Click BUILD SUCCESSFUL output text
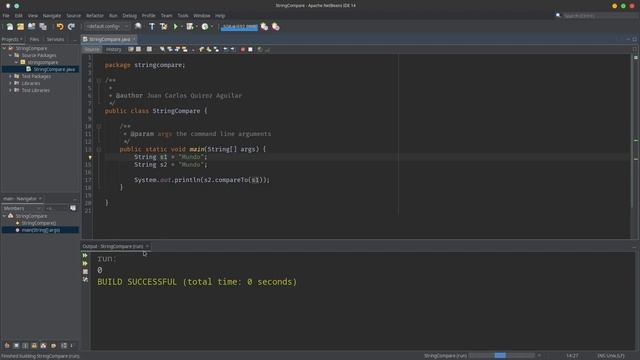 197,282
